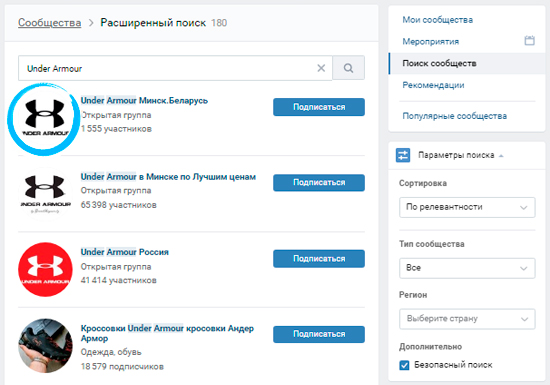Open Рекомендации in the sidebar
This screenshot has width=550, height=385.
(x=433, y=85)
